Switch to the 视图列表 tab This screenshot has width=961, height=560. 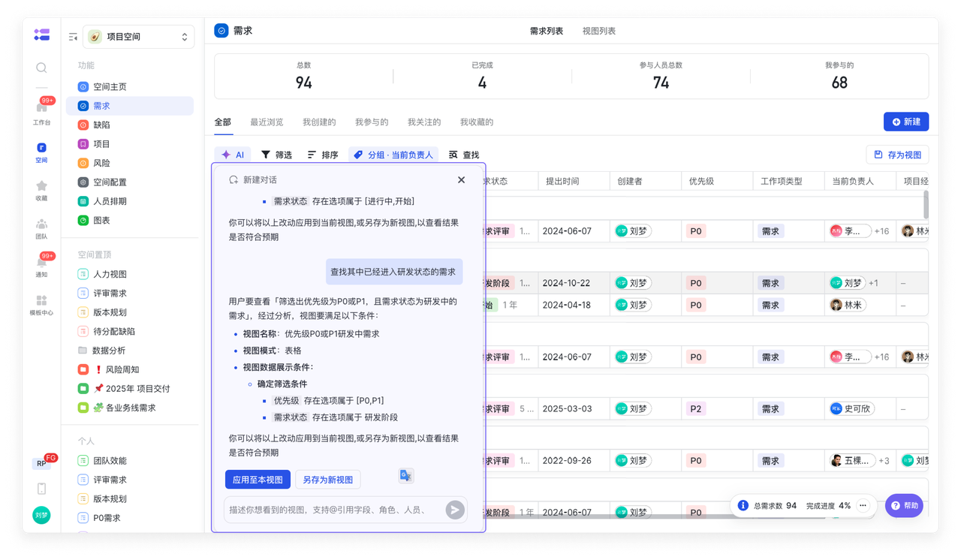pos(598,31)
